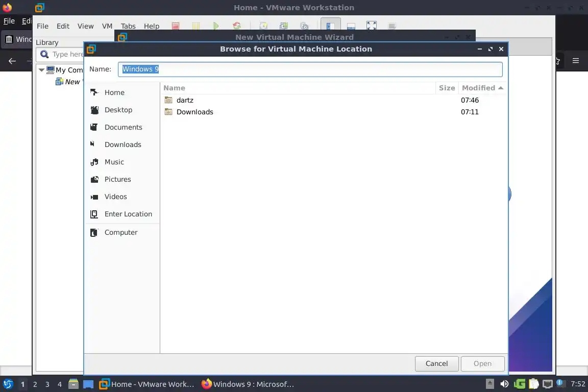Viewport: 588px width, 392px height.
Task: Toggle the thumbnail bar toolbar icon in VMware
Action: tap(351, 26)
